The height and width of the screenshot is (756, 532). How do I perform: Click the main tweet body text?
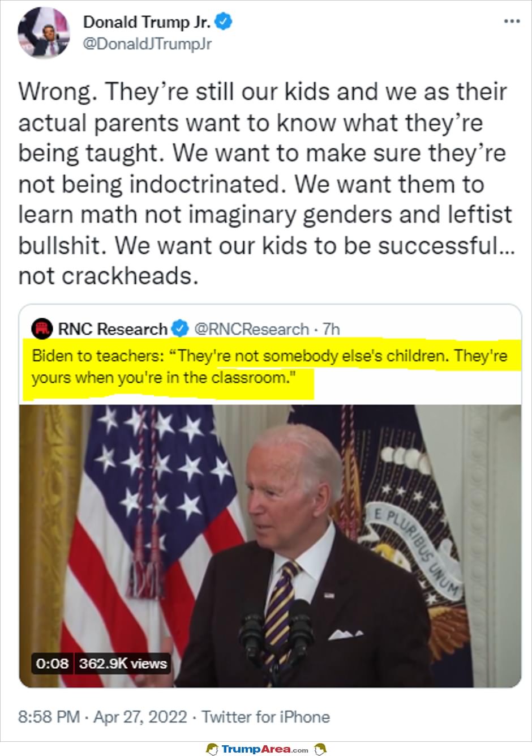pos(265,184)
